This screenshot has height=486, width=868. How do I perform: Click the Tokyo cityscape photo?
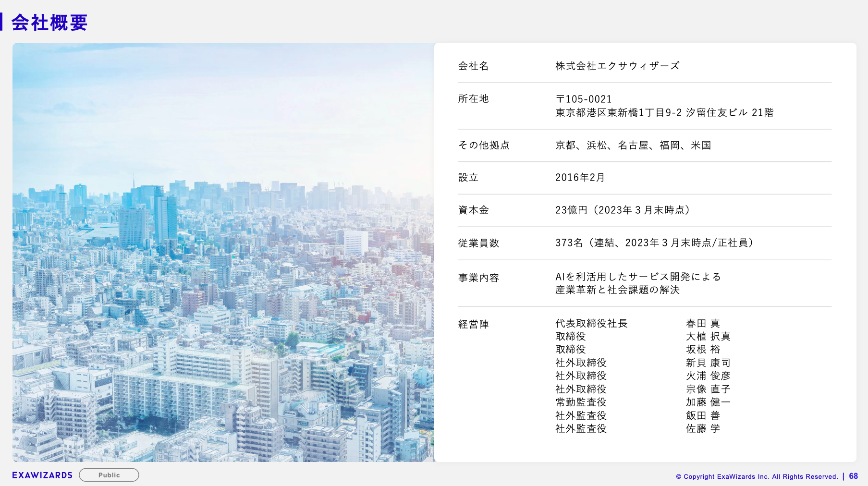pos(223,252)
